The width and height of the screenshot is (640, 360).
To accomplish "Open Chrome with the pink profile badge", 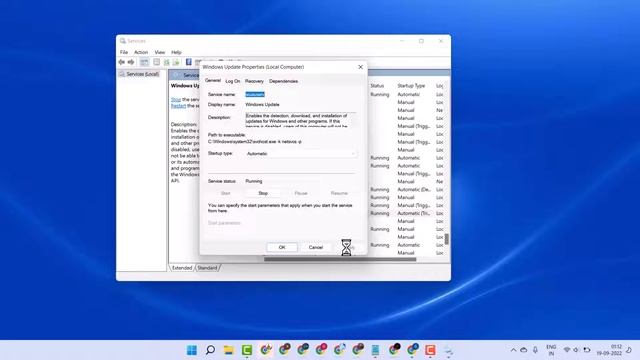I will 321,350.
